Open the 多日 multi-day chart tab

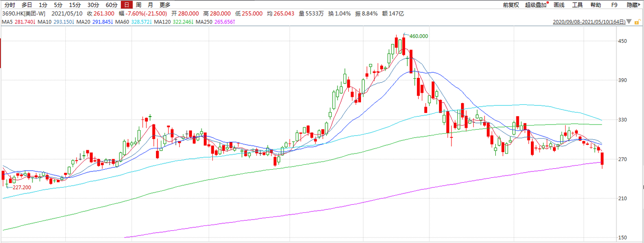point(27,5)
